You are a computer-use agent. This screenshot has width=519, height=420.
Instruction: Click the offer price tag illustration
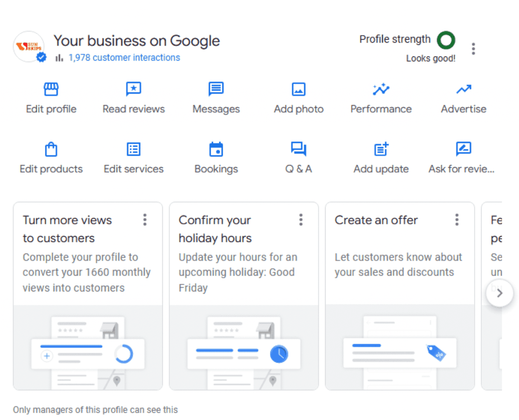pos(400,347)
